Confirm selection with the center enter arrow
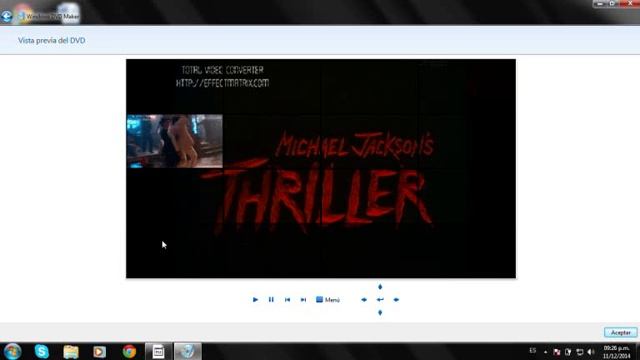This screenshot has width=640, height=360. click(x=380, y=300)
